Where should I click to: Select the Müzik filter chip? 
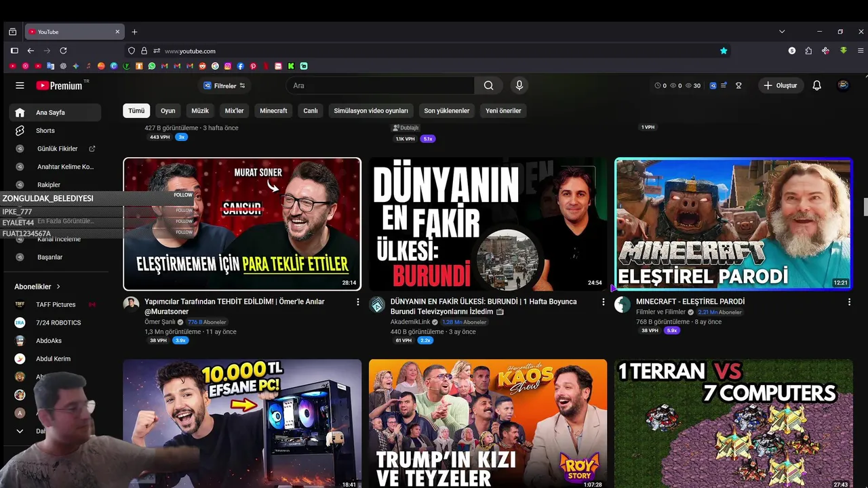tap(200, 110)
